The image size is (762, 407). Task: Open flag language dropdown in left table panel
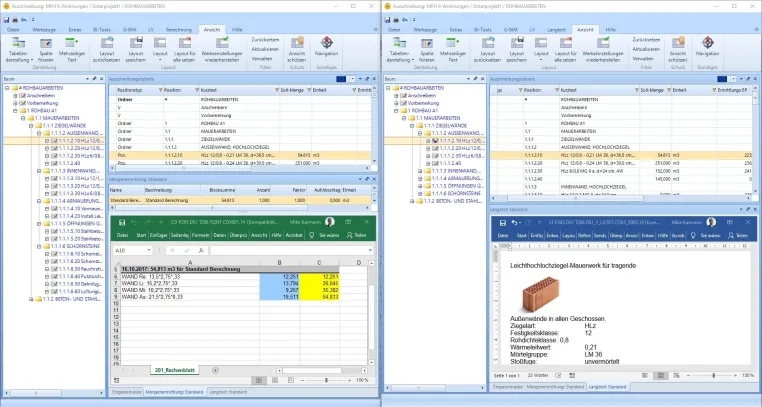[x=352, y=79]
